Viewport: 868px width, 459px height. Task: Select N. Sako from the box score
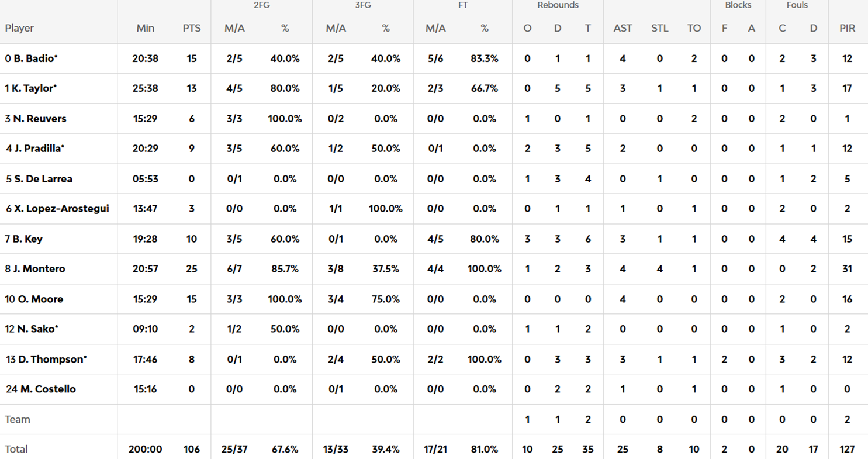tap(35, 329)
